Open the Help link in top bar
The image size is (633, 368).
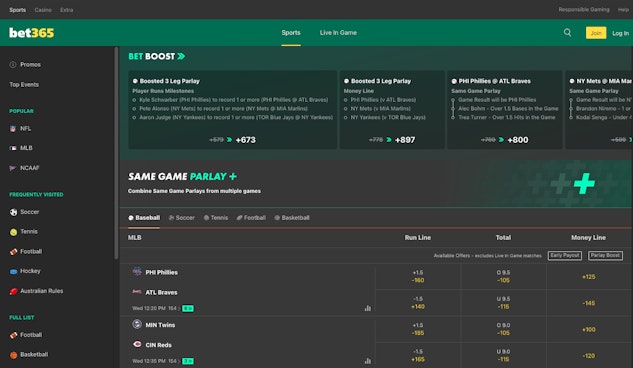coord(623,9)
